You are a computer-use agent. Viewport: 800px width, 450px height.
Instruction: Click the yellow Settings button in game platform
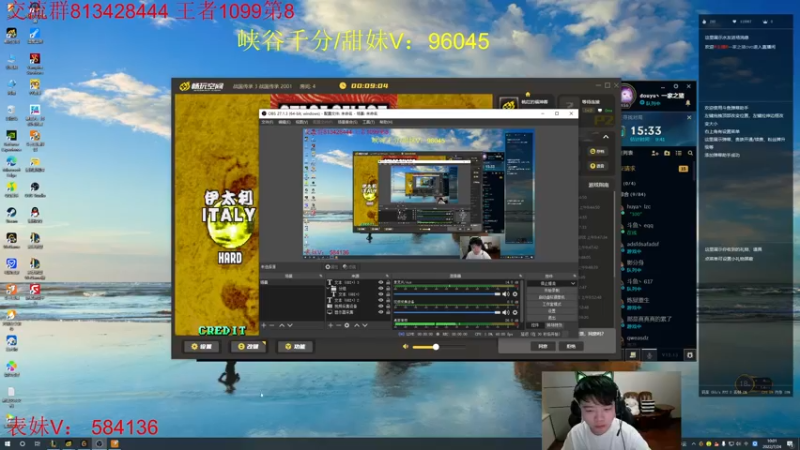pyautogui.click(x=202, y=346)
